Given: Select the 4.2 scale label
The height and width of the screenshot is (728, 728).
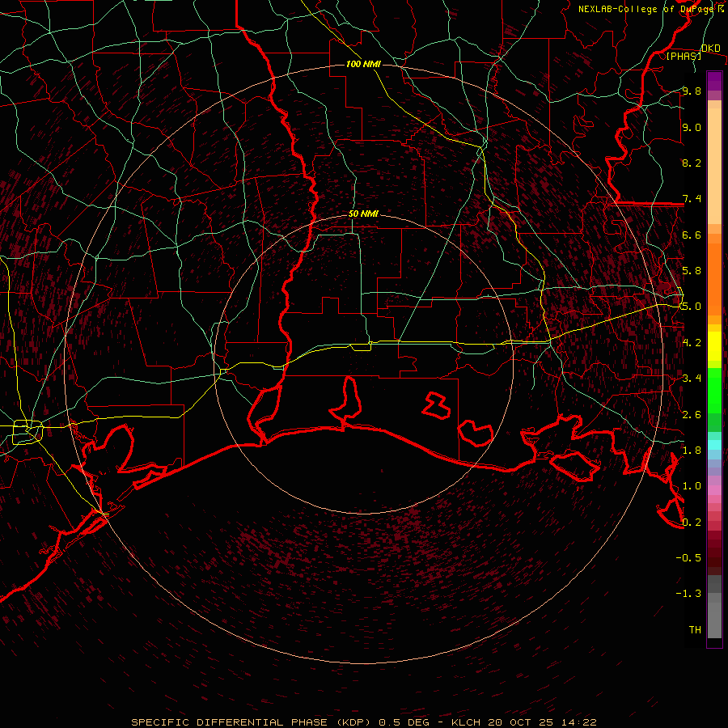Looking at the screenshot, I should click(692, 343).
